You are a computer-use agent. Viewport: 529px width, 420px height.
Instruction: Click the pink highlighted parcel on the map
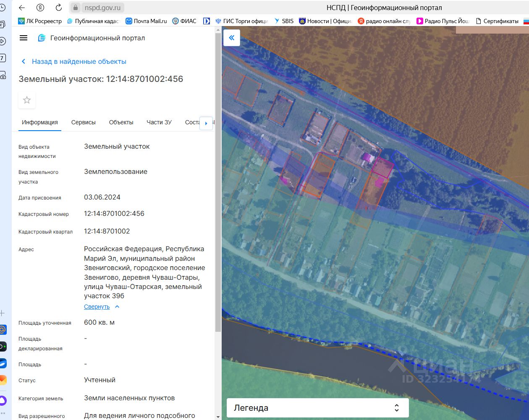click(x=382, y=168)
